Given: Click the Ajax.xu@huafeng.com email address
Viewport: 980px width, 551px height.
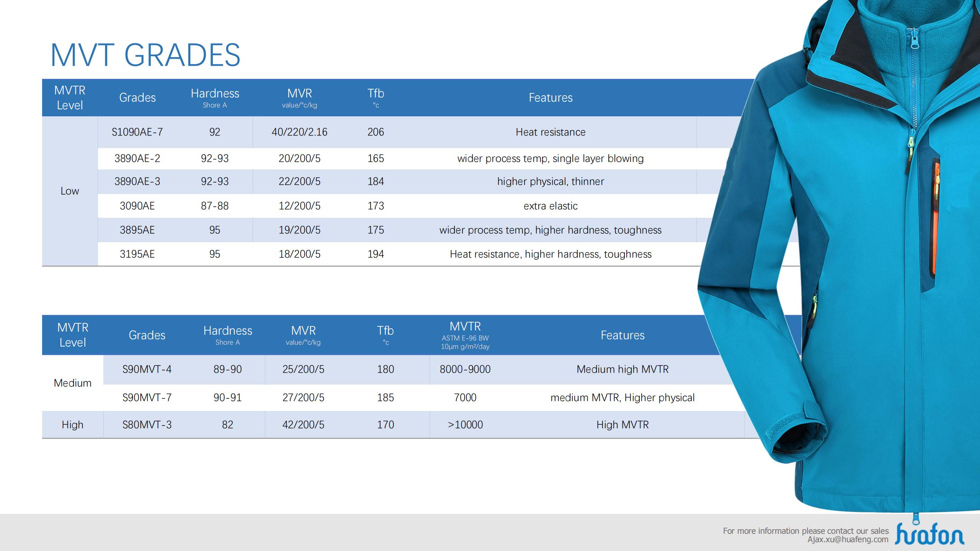Looking at the screenshot, I should (848, 540).
